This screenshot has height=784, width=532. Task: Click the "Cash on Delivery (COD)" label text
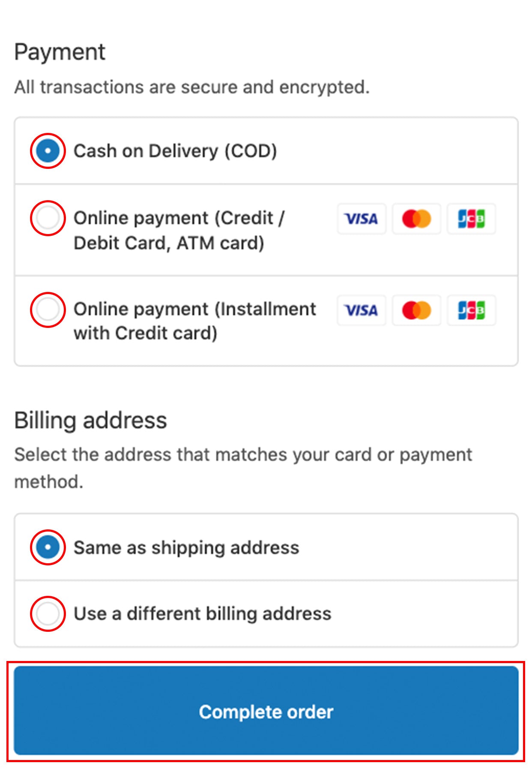pyautogui.click(x=175, y=151)
